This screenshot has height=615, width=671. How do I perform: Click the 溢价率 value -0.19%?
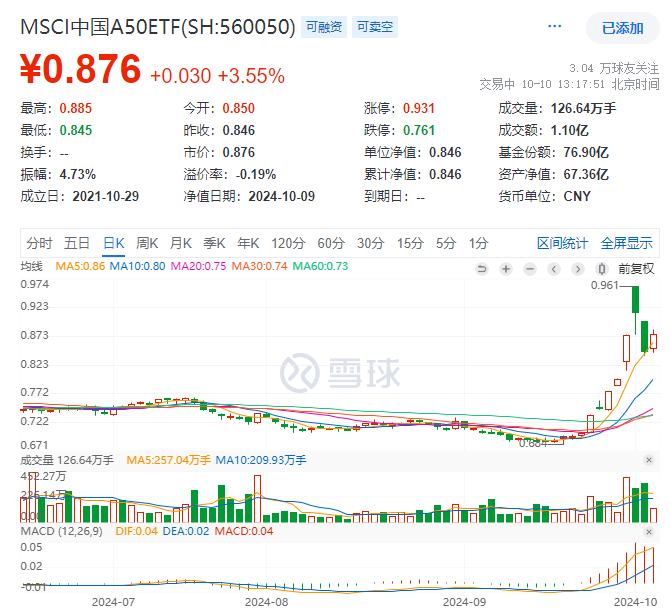tap(256, 174)
